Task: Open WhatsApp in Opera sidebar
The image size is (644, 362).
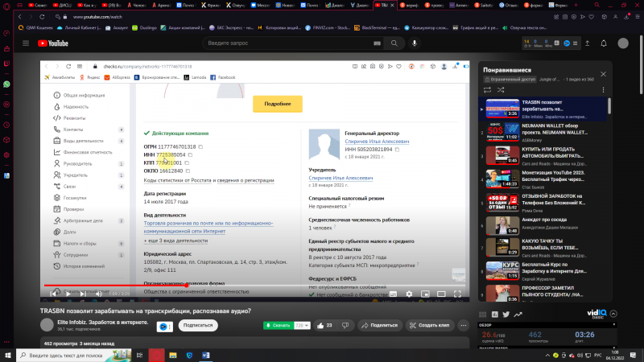Action: tap(6, 84)
